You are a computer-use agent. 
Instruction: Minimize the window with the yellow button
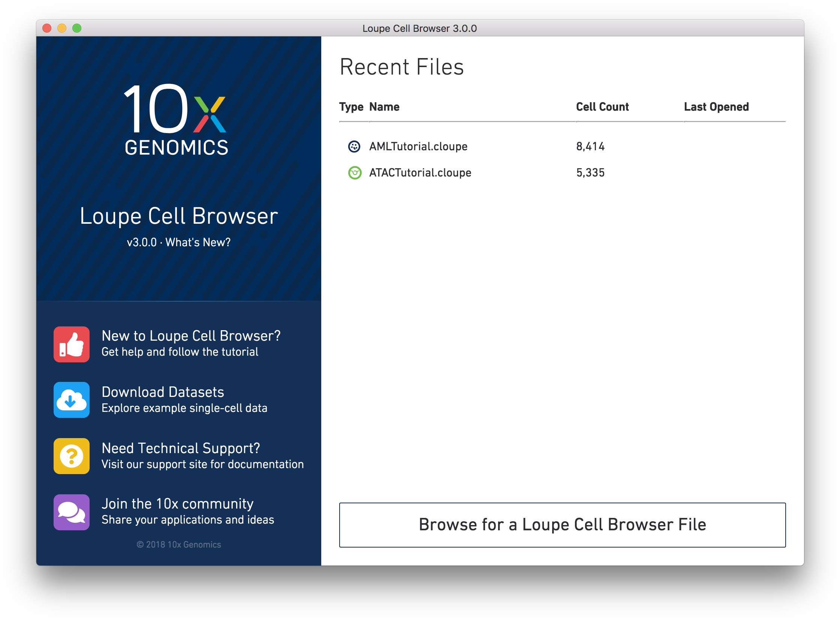click(62, 28)
